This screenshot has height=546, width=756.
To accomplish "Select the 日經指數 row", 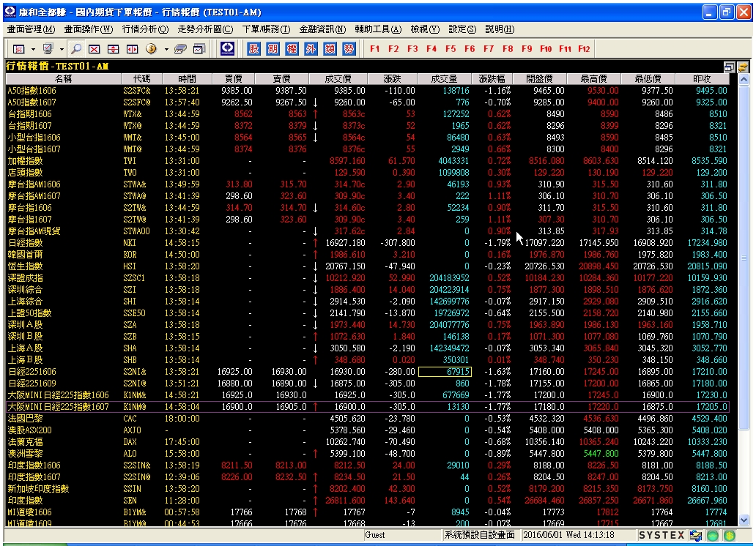I will coord(368,243).
